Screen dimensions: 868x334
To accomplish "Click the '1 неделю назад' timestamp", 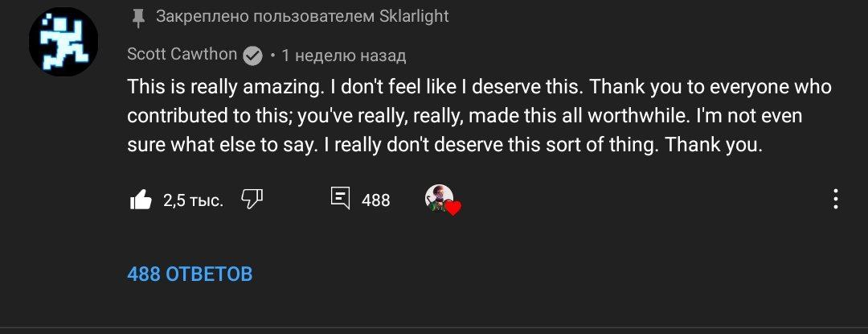I will click(x=343, y=56).
